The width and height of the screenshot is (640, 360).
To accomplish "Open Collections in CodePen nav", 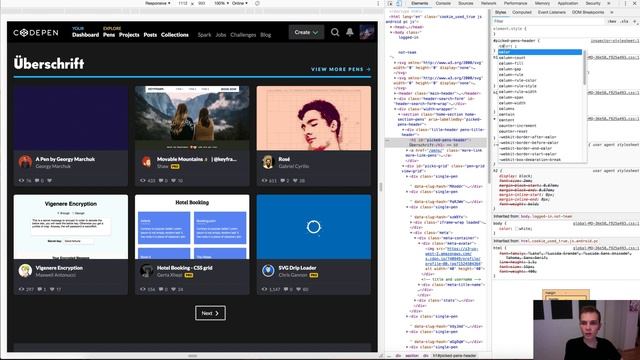I will (x=175, y=35).
